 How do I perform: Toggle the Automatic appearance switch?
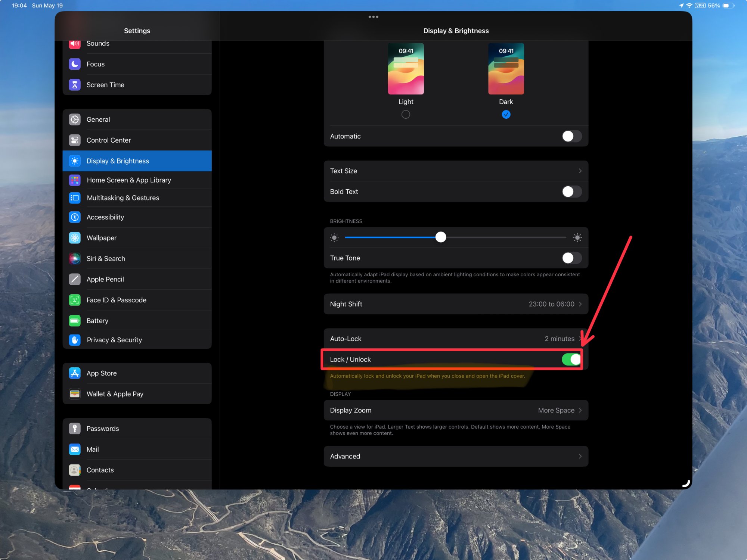click(x=571, y=136)
